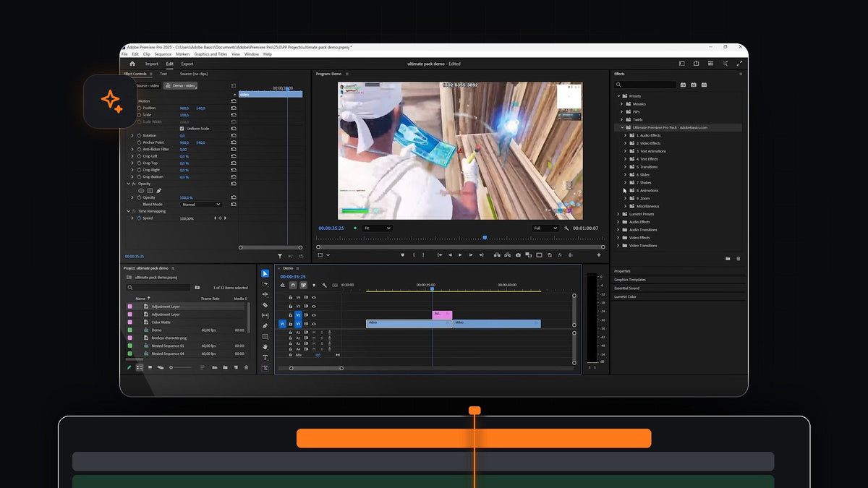Switch to the Import tab
Screen dimensions: 868x488
tap(151, 64)
